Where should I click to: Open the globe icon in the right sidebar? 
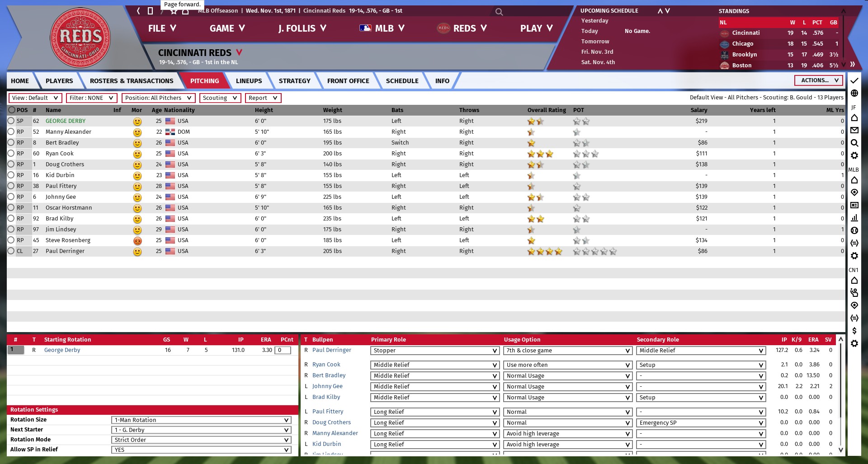854,93
